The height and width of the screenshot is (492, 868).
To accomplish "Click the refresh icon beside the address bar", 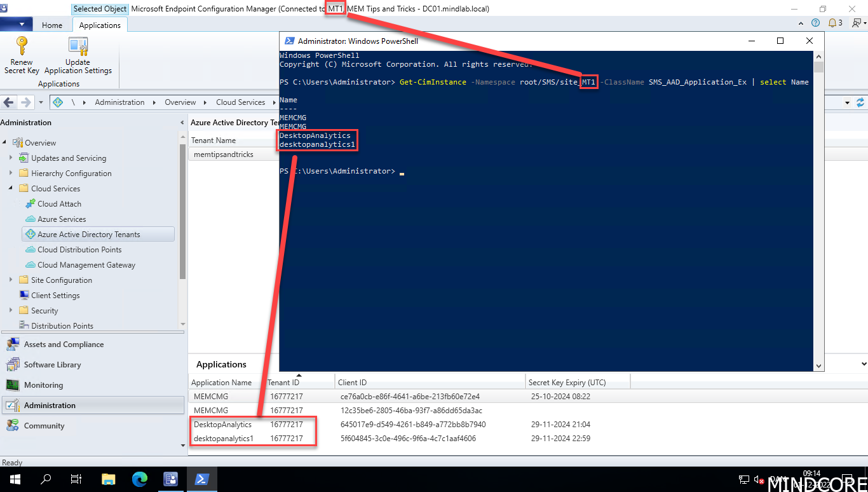I will (x=860, y=102).
